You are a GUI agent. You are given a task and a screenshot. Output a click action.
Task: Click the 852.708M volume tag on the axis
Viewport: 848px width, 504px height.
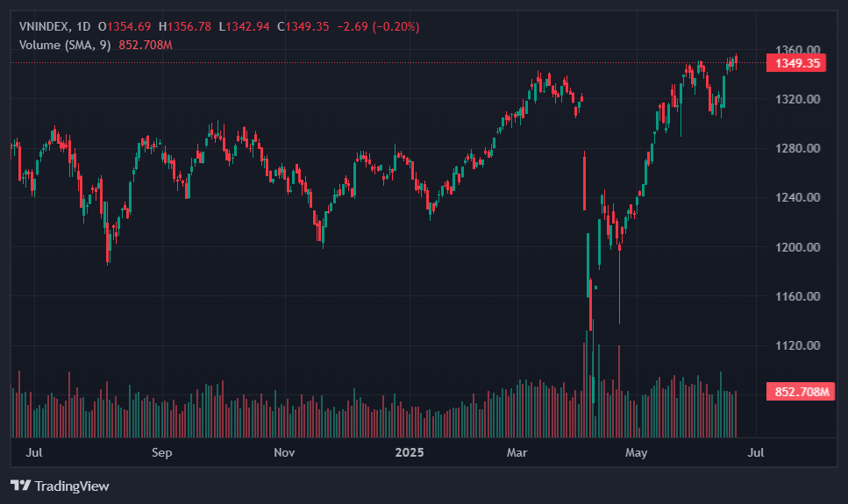[801, 392]
